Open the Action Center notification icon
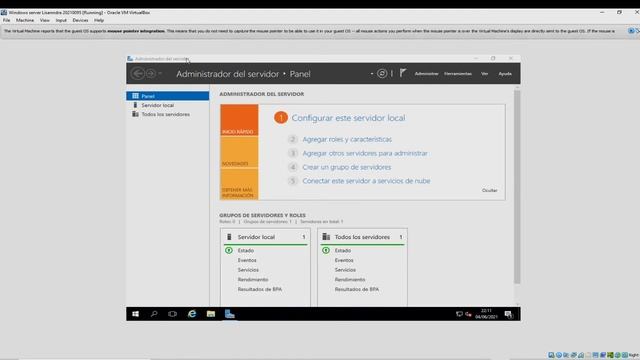The height and width of the screenshot is (360, 640). [509, 314]
